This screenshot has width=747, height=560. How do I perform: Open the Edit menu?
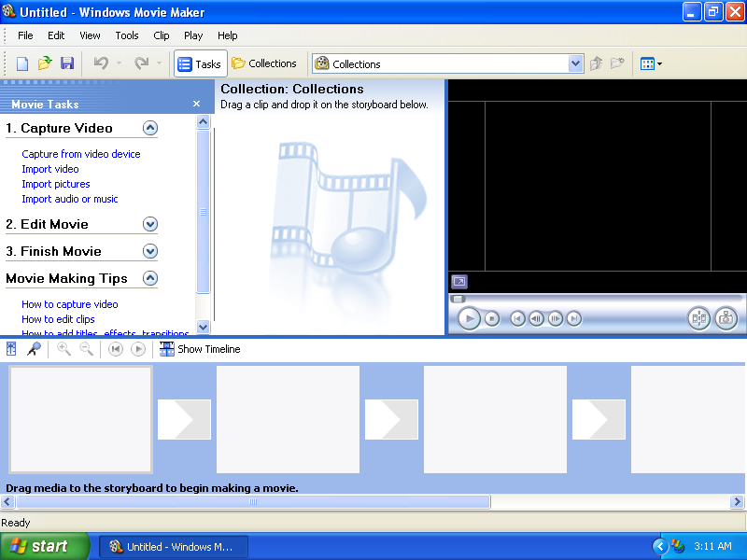(56, 35)
